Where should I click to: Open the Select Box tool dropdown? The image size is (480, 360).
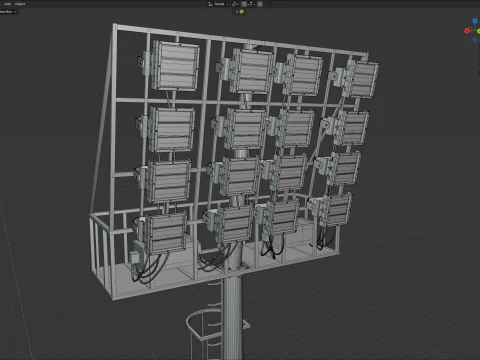8,12
